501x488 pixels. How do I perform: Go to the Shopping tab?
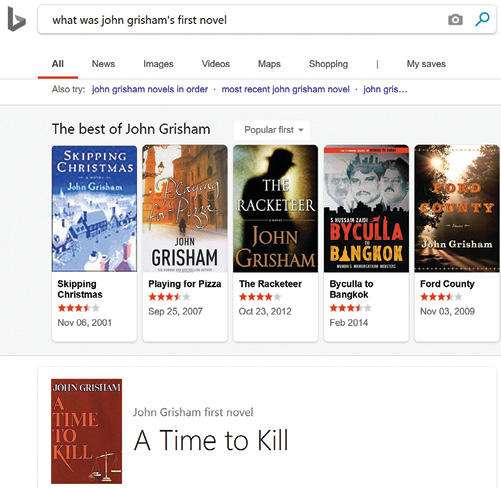pyautogui.click(x=328, y=64)
